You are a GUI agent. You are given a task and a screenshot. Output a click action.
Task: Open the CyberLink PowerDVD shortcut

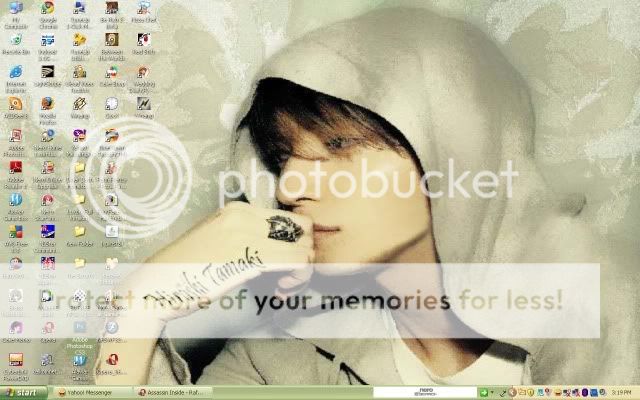point(16,360)
